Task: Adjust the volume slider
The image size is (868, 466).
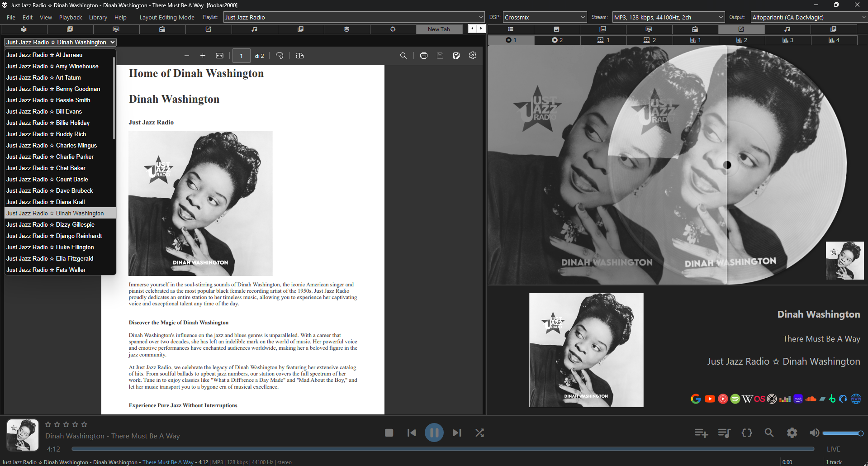Action: [843, 433]
